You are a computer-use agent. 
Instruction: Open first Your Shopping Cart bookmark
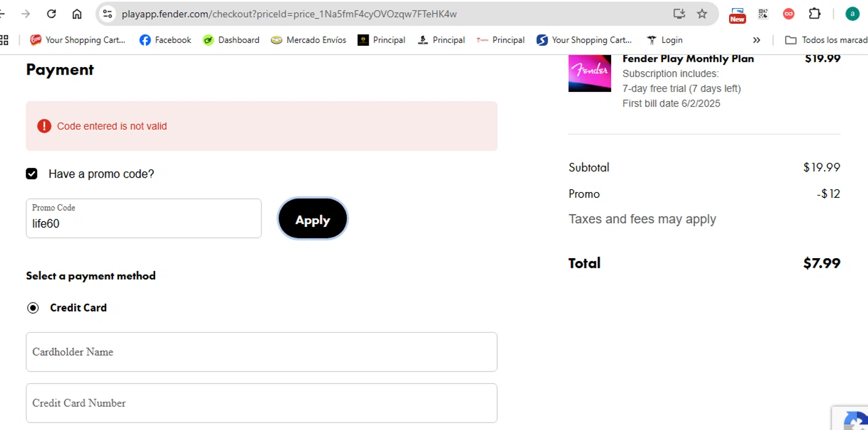pos(78,40)
